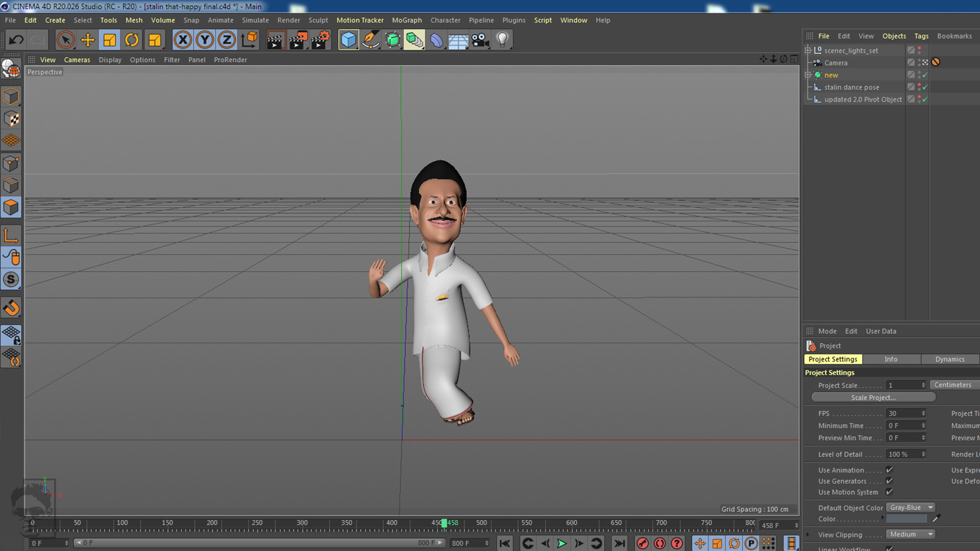980x551 pixels.
Task: Go to end of animation
Action: click(x=620, y=543)
